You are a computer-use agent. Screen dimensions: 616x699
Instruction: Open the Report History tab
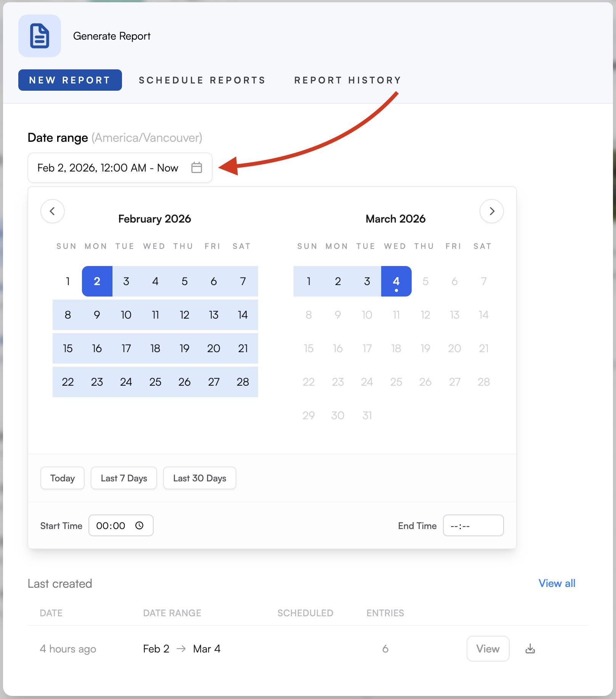(348, 80)
